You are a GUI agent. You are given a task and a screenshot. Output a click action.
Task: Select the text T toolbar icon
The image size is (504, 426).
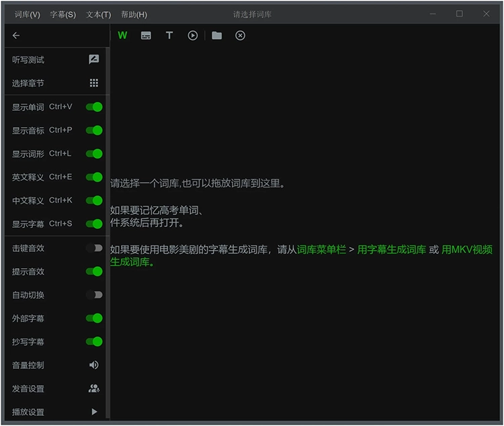point(169,36)
